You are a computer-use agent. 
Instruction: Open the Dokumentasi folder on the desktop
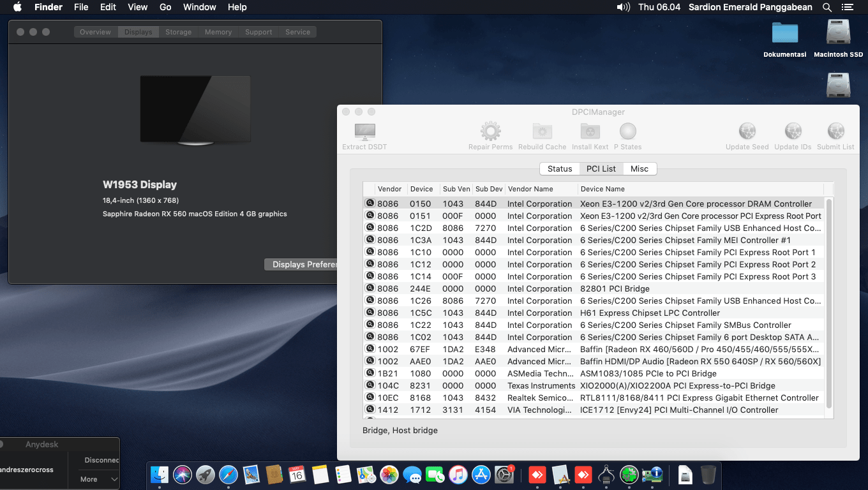pyautogui.click(x=784, y=33)
